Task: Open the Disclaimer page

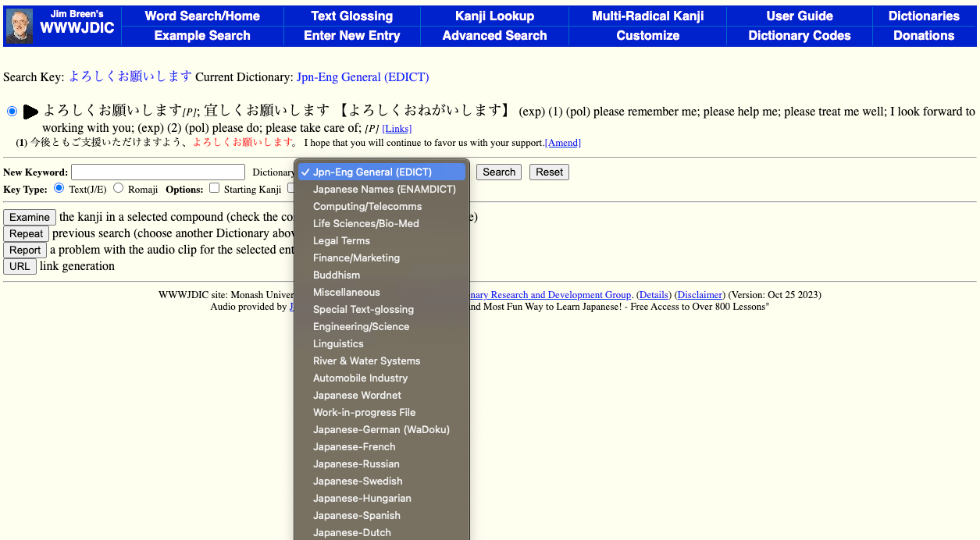Action: [x=699, y=294]
